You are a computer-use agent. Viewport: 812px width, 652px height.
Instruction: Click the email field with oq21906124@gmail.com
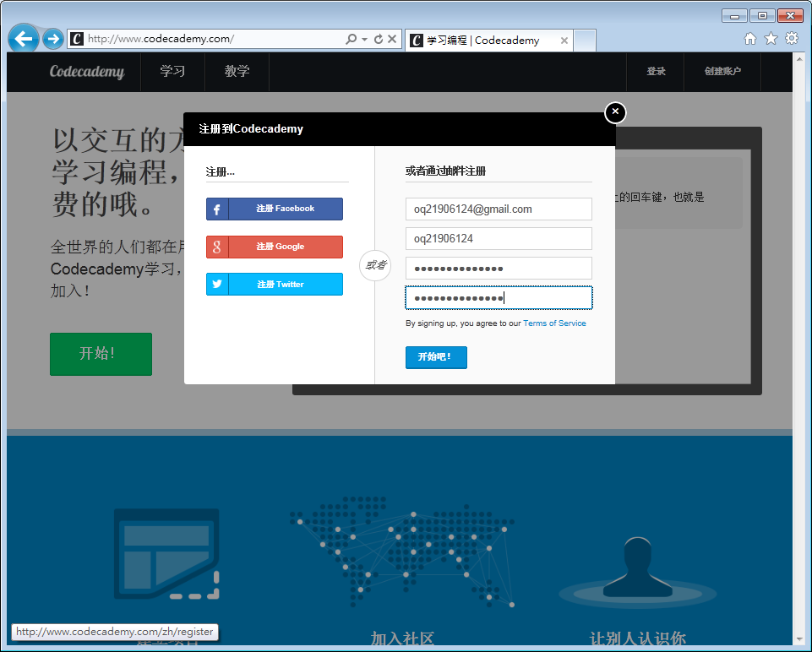[499, 209]
